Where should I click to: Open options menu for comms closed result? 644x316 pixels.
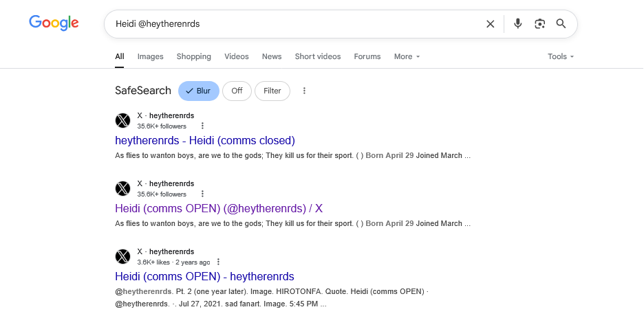click(x=202, y=126)
